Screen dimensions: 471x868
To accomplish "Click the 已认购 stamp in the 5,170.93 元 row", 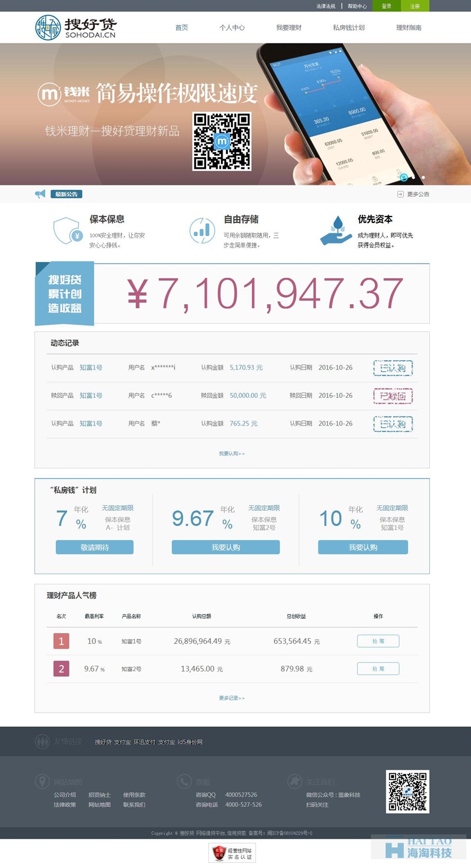I will coord(393,368).
